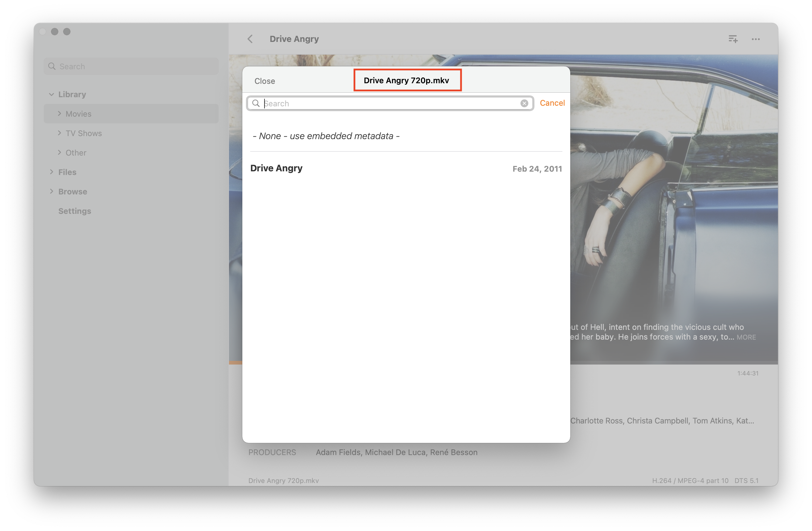Clear the dialog search field with the X icon
Viewport: 812px width, 531px height.
point(524,103)
